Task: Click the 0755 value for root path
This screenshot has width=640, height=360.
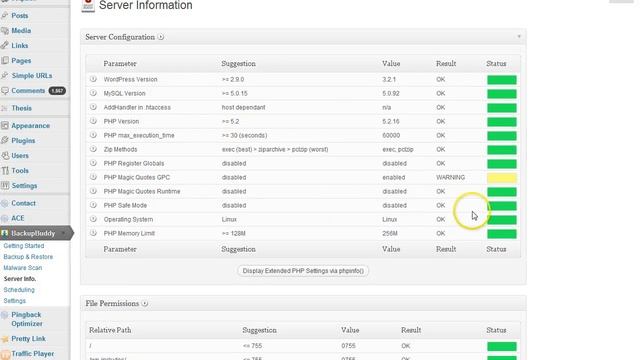Action: 348,346
